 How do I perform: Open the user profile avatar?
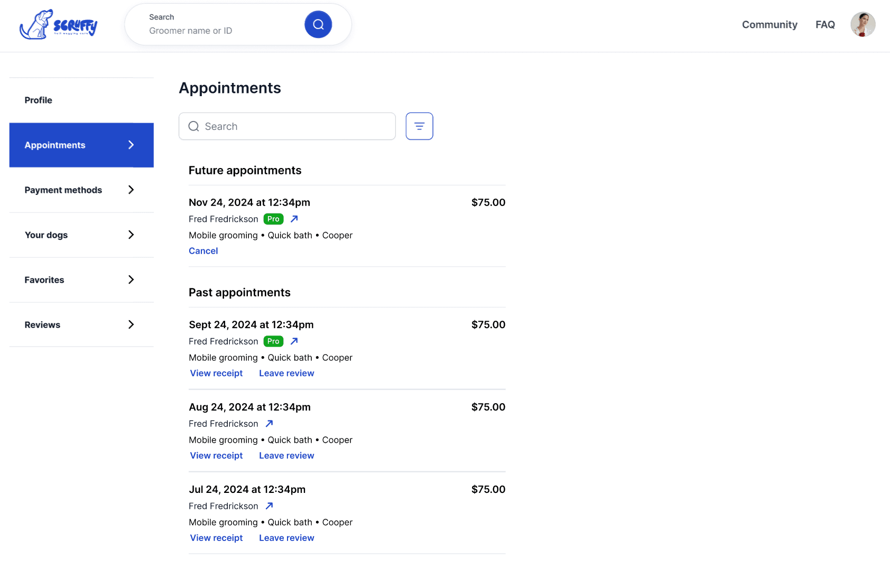(863, 24)
